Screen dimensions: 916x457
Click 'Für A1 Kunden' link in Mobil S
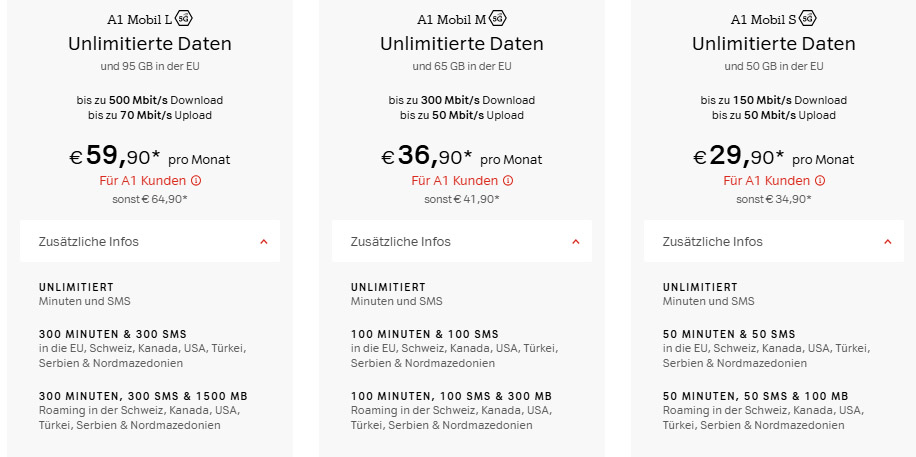[766, 181]
